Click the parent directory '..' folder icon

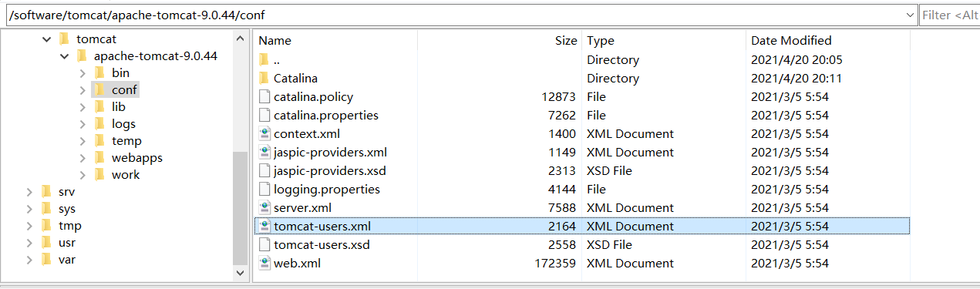[x=264, y=60]
